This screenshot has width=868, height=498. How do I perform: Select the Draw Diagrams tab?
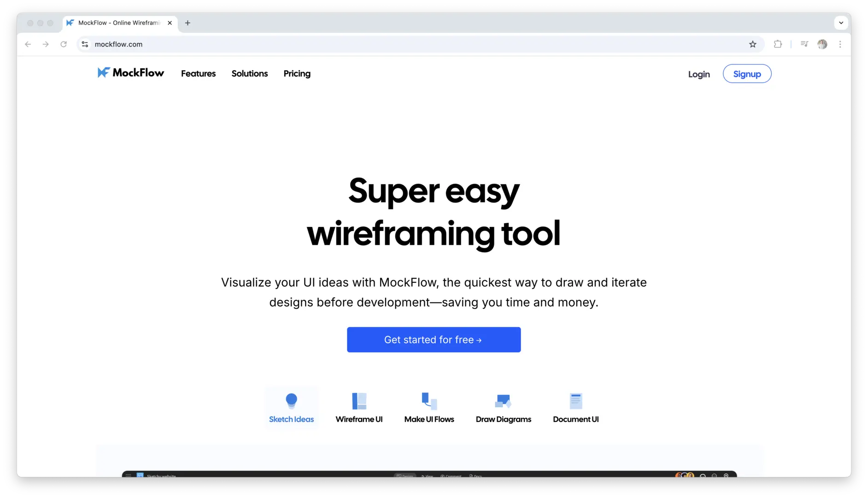coord(503,408)
